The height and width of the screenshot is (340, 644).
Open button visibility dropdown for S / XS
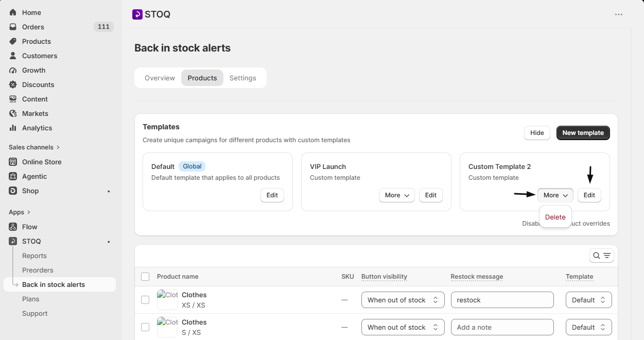403,327
